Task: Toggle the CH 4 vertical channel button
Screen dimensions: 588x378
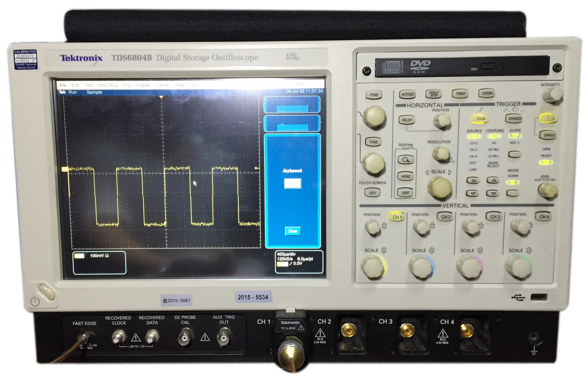Action: coord(543,216)
